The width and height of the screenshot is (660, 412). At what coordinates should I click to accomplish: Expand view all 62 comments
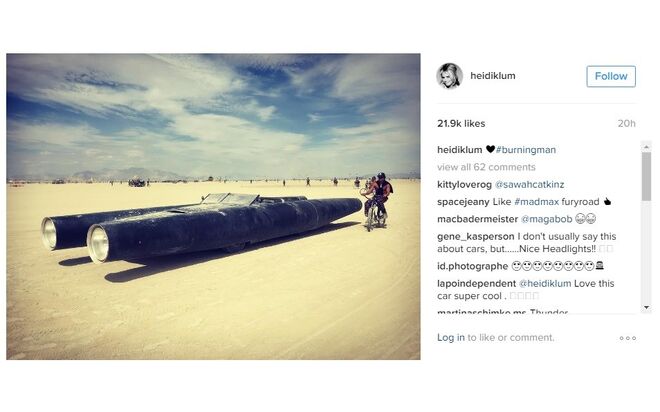click(486, 167)
